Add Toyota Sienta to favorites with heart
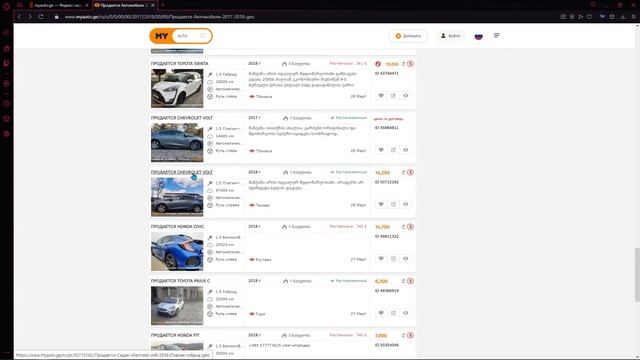The image size is (640, 360). click(381, 96)
